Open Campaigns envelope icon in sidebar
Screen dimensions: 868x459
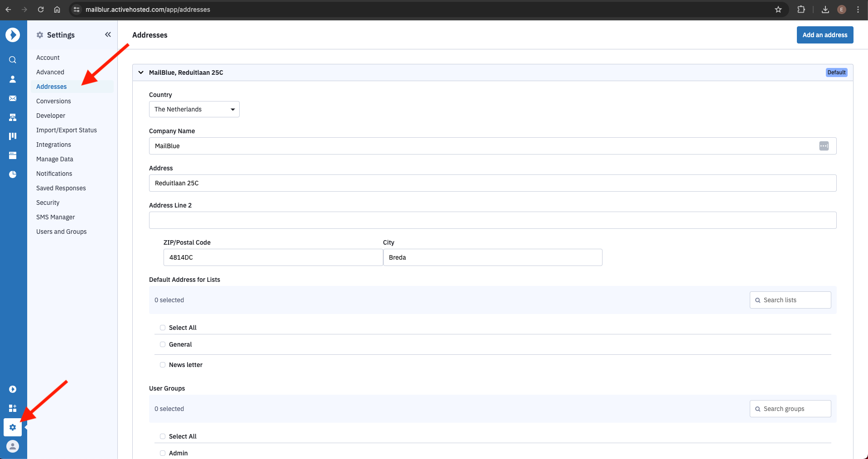point(13,98)
